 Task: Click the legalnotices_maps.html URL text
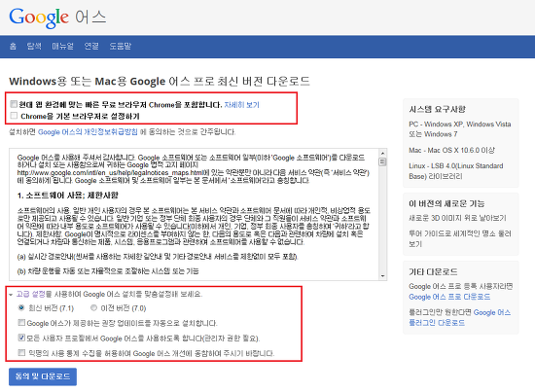point(110,173)
